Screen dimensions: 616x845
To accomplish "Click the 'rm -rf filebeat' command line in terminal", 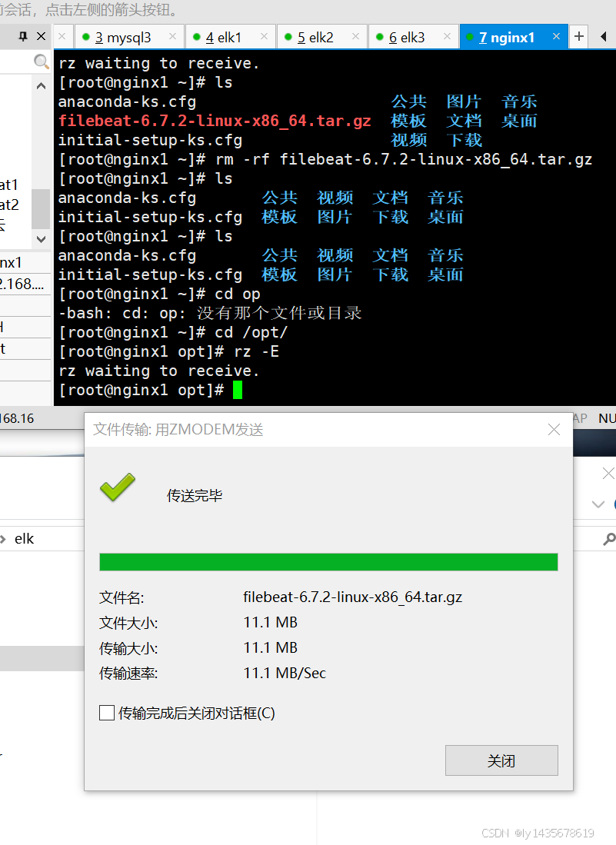I will (325, 159).
